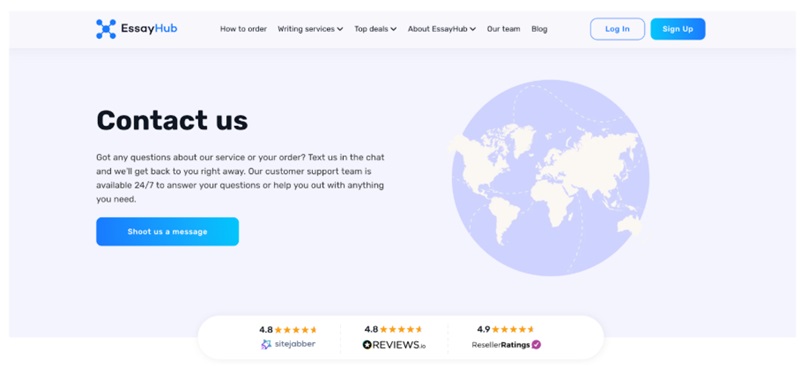
Task: Expand the Writing services dropdown
Action: 310,29
